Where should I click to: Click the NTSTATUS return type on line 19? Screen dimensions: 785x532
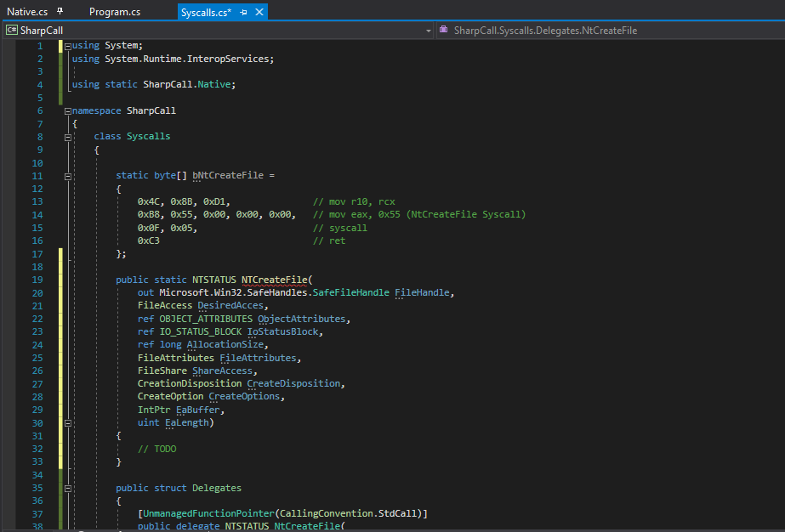[213, 280]
